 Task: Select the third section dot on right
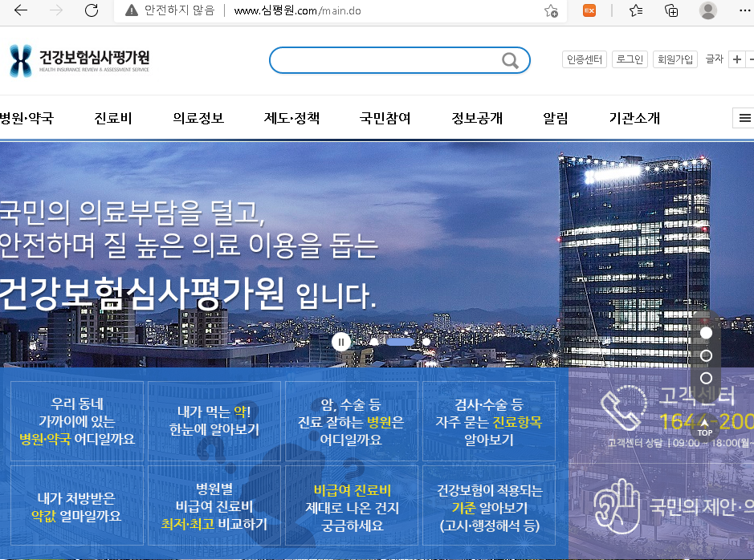(706, 378)
